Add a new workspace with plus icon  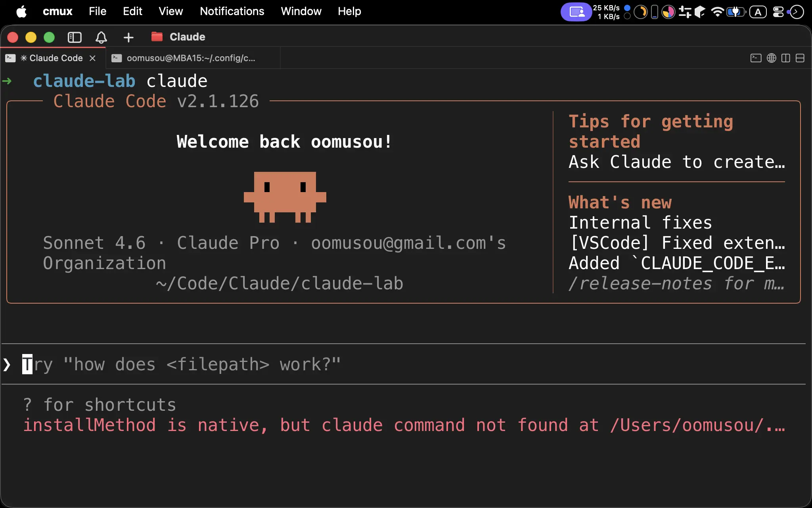click(128, 37)
